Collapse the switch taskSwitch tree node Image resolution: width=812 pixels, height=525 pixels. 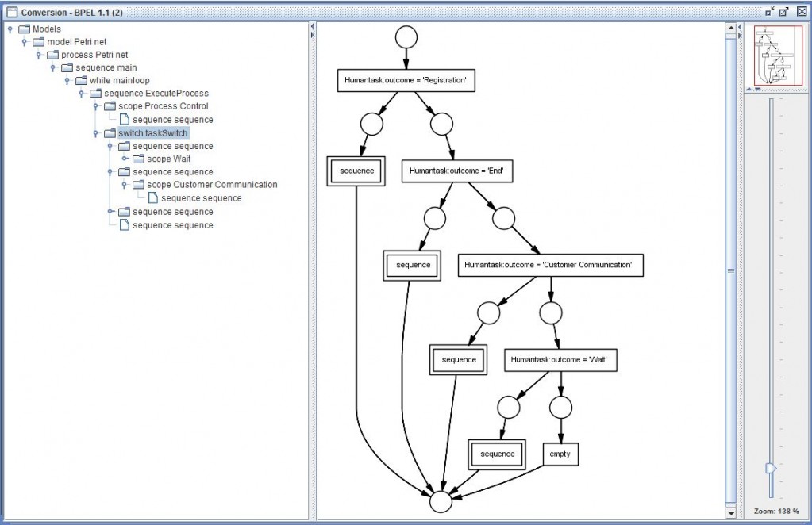point(95,133)
